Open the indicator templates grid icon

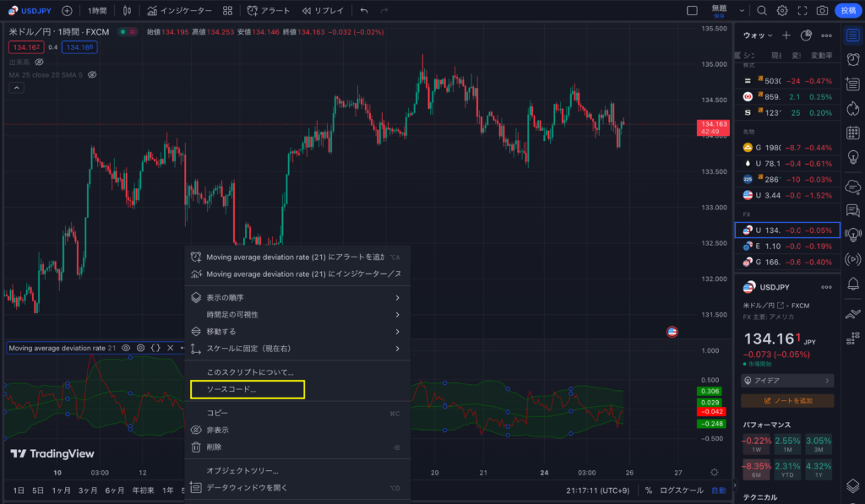227,10
